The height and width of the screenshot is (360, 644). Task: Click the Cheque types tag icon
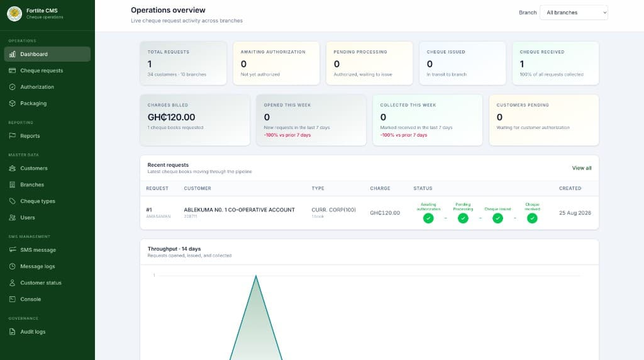click(x=13, y=201)
